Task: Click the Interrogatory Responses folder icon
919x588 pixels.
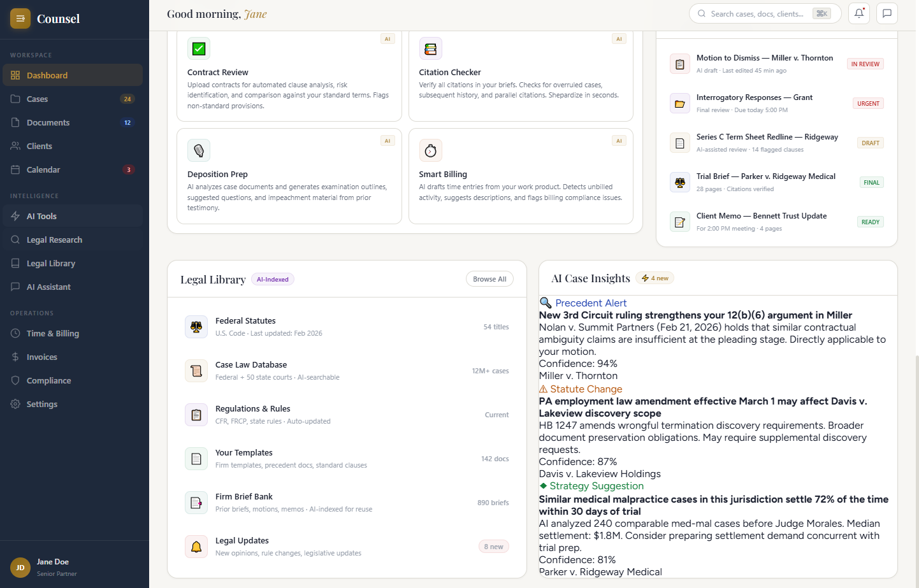Action: click(x=680, y=103)
